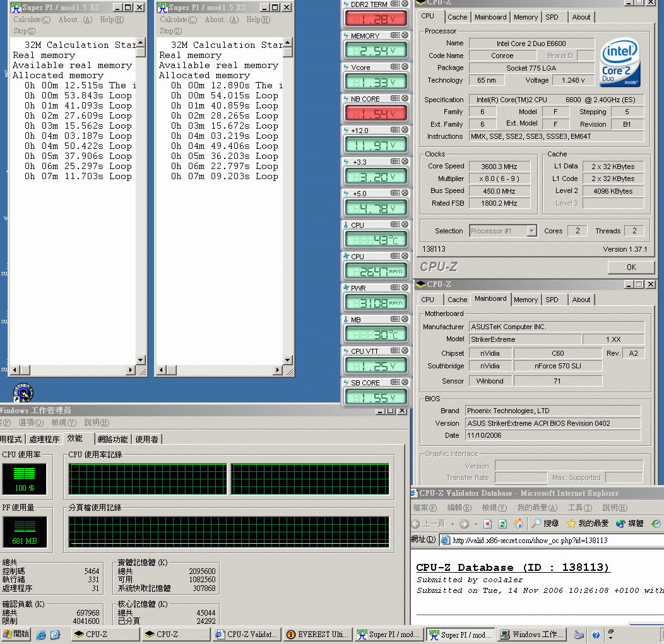Viewport: 664px width, 644px height.
Task: Open About menu in right Super PI window
Action: pos(222,20)
